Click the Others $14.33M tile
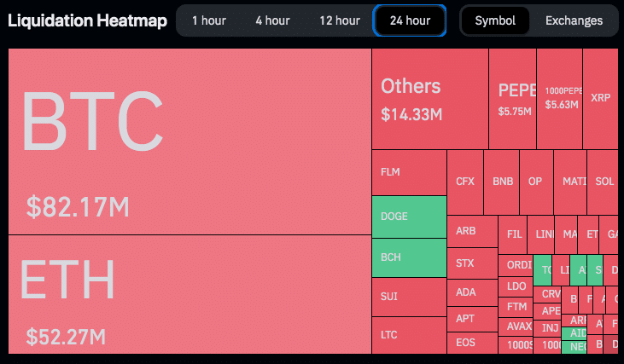This screenshot has width=624, height=364. pyautogui.click(x=429, y=98)
